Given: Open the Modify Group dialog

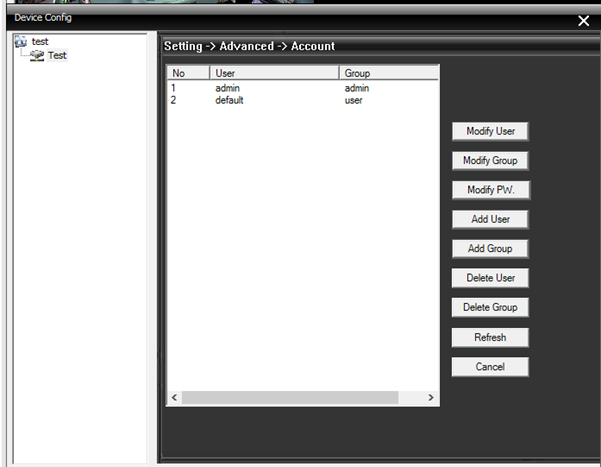Looking at the screenshot, I should pos(489,161).
